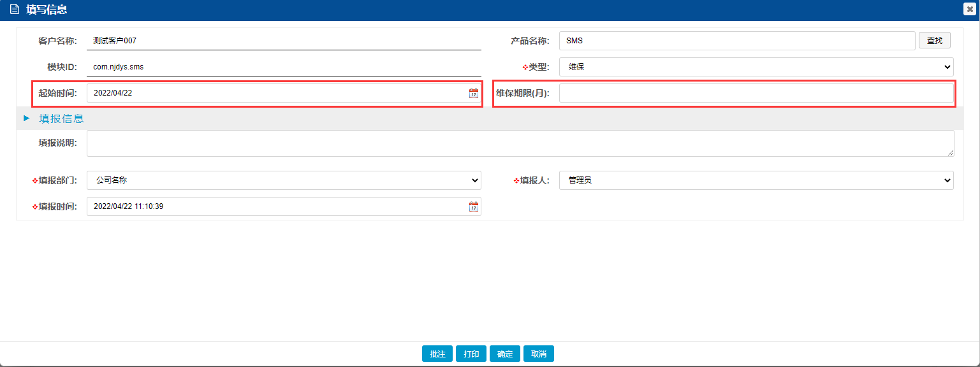Expand the 填报人 dropdown showing 管理员

[756, 180]
